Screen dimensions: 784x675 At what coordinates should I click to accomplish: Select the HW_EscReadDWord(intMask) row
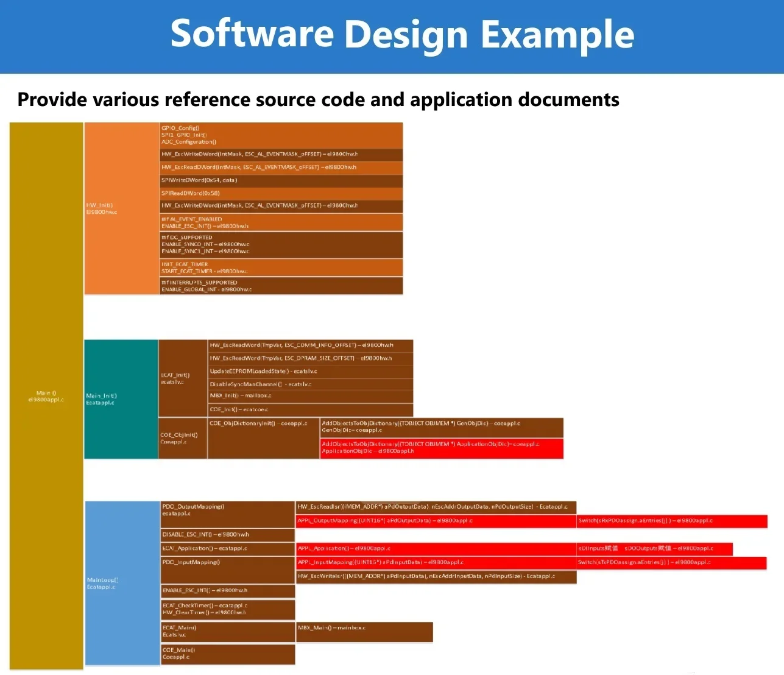tap(281, 168)
